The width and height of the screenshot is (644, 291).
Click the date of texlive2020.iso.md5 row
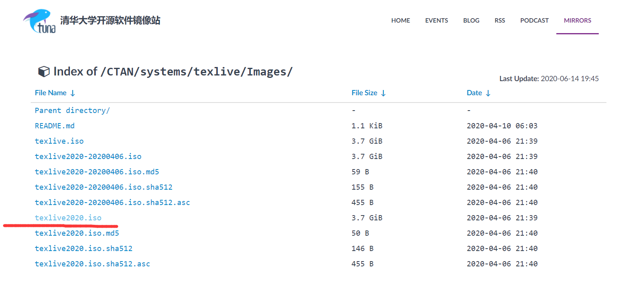click(x=502, y=233)
